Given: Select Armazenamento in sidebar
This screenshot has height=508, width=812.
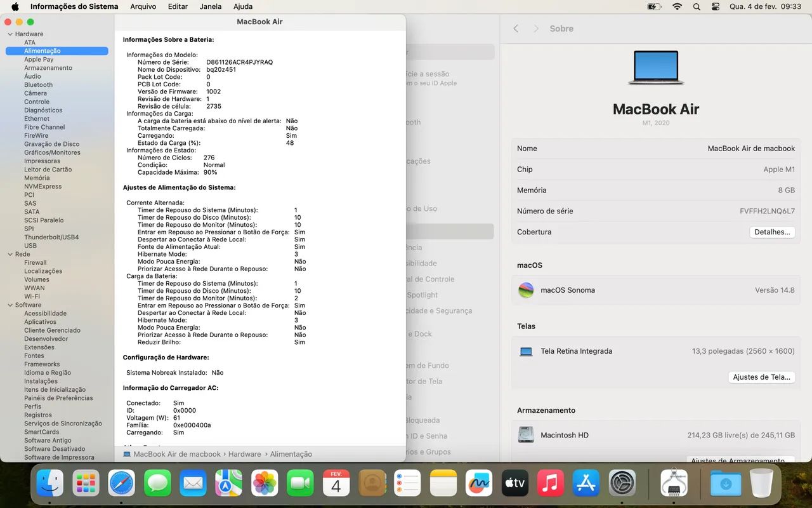Looking at the screenshot, I should tap(48, 68).
